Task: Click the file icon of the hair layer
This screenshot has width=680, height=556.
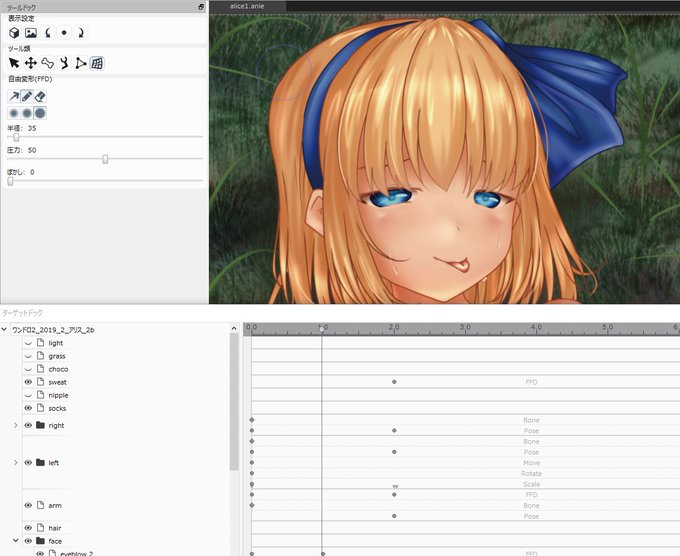Action: click(40, 527)
